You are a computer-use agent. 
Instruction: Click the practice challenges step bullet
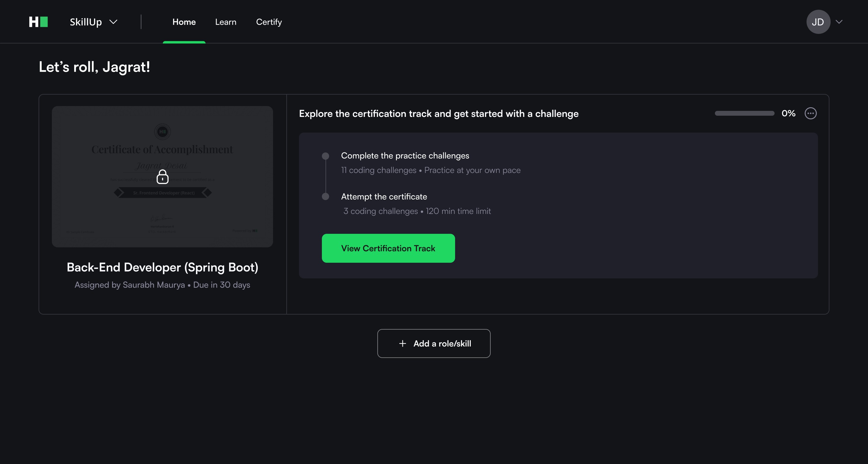tap(325, 156)
